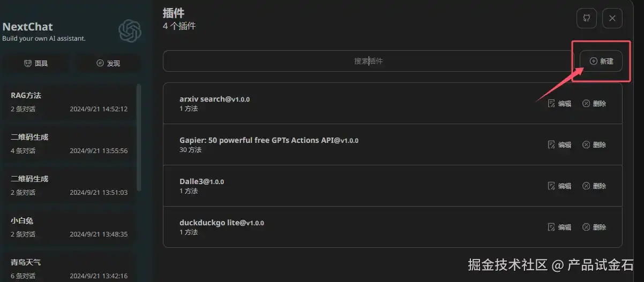Close the plugin panel
The width and height of the screenshot is (644, 282).
(x=612, y=18)
